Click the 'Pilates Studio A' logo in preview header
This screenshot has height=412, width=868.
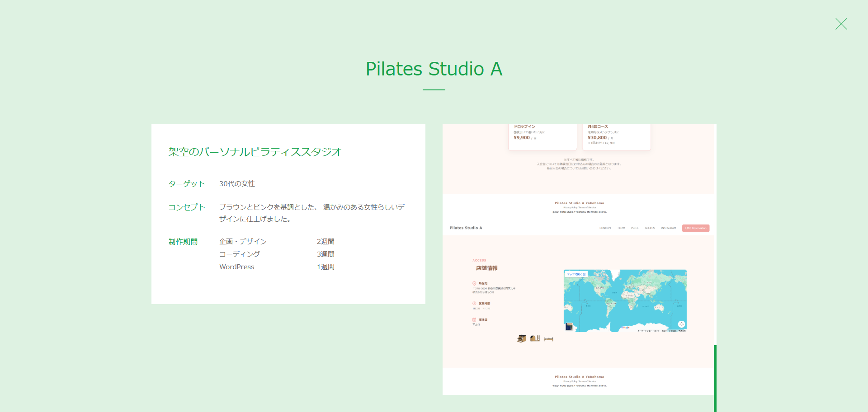[466, 228]
